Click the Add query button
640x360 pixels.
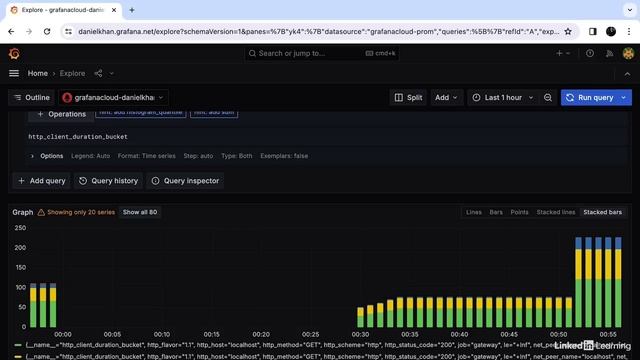pyautogui.click(x=42, y=181)
